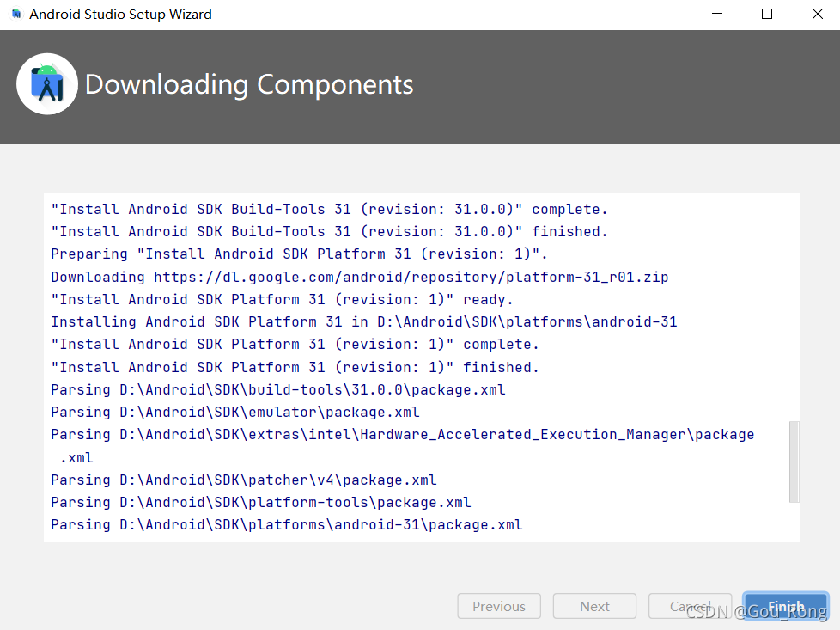Click the Cancel button
This screenshot has height=630, width=840.
click(x=690, y=606)
